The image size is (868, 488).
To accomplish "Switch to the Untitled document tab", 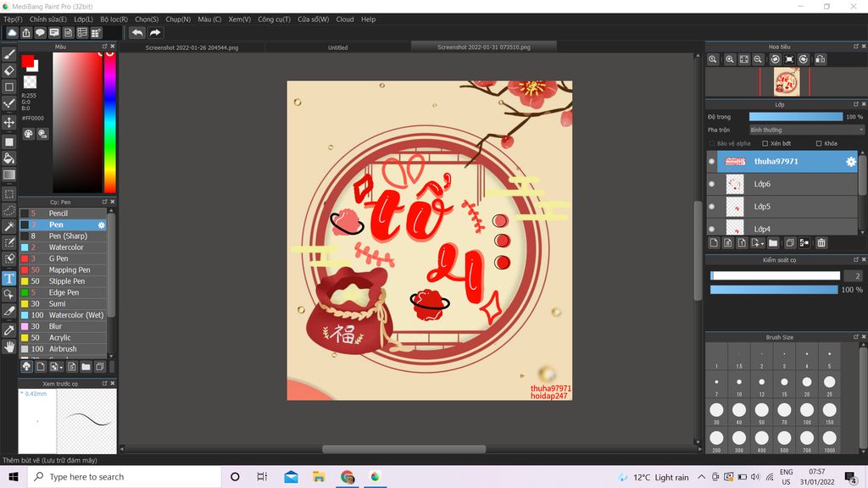I will (337, 47).
